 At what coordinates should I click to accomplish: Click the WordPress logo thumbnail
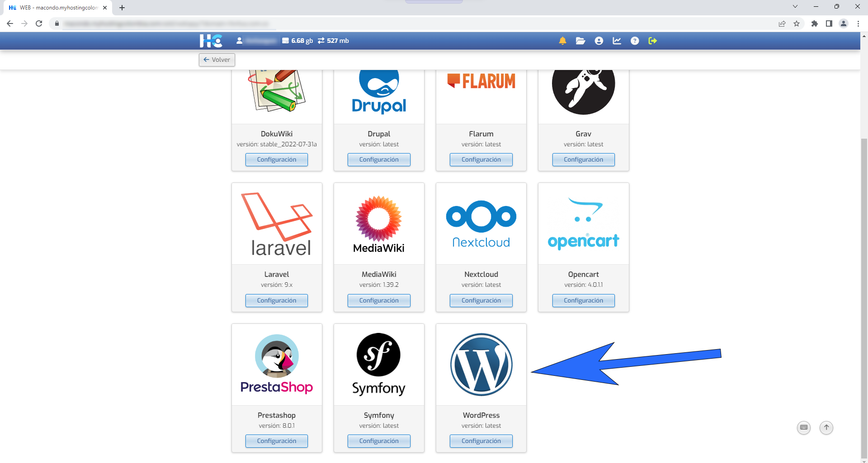tap(481, 365)
